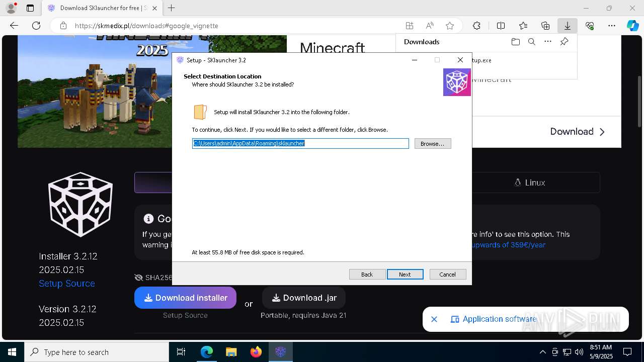
Task: Click the SHA256 hidden-eye icon
Action: pos(139,278)
